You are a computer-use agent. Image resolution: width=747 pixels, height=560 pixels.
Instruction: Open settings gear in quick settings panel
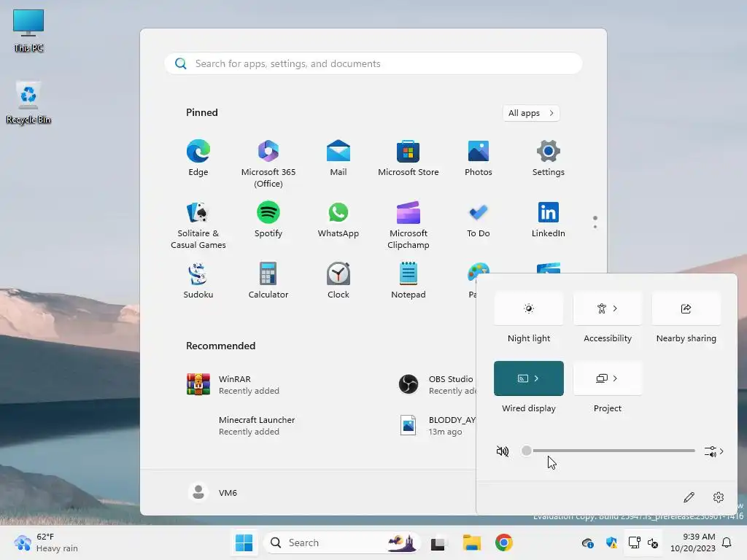coord(719,497)
